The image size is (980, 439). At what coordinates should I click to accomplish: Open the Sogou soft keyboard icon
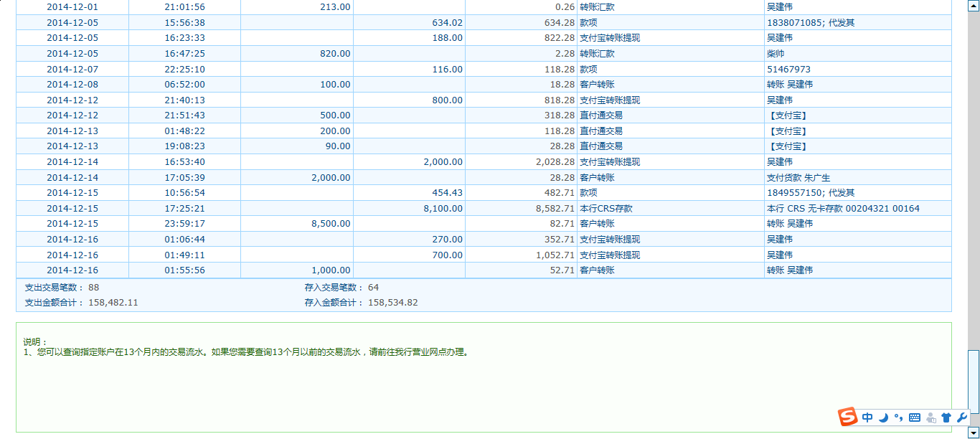point(915,417)
